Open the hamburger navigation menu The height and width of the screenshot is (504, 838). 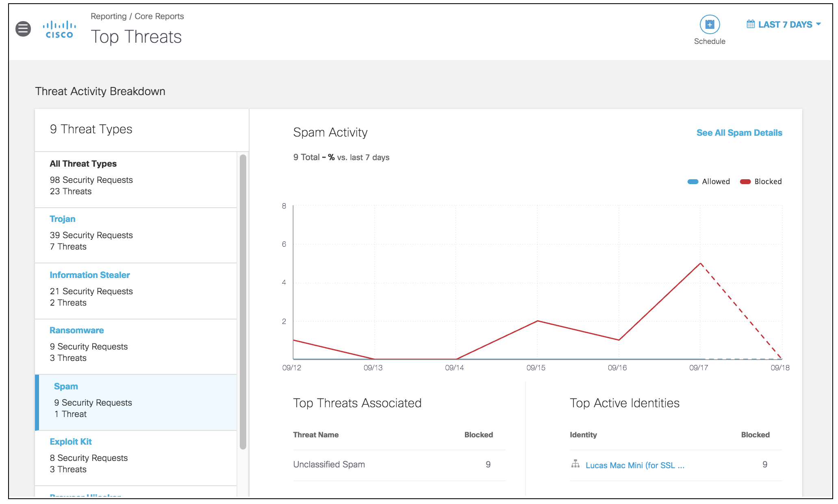tap(23, 29)
